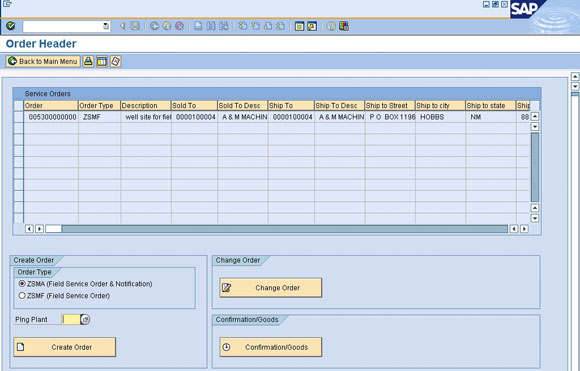Click the Save diskette icon in toolbar
580x371 pixels.
pyautogui.click(x=135, y=26)
